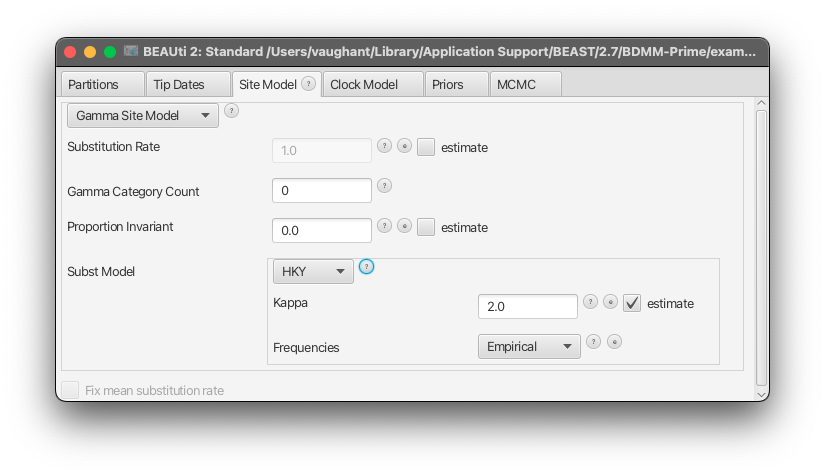Click scrollbar down arrow

pos(761,395)
